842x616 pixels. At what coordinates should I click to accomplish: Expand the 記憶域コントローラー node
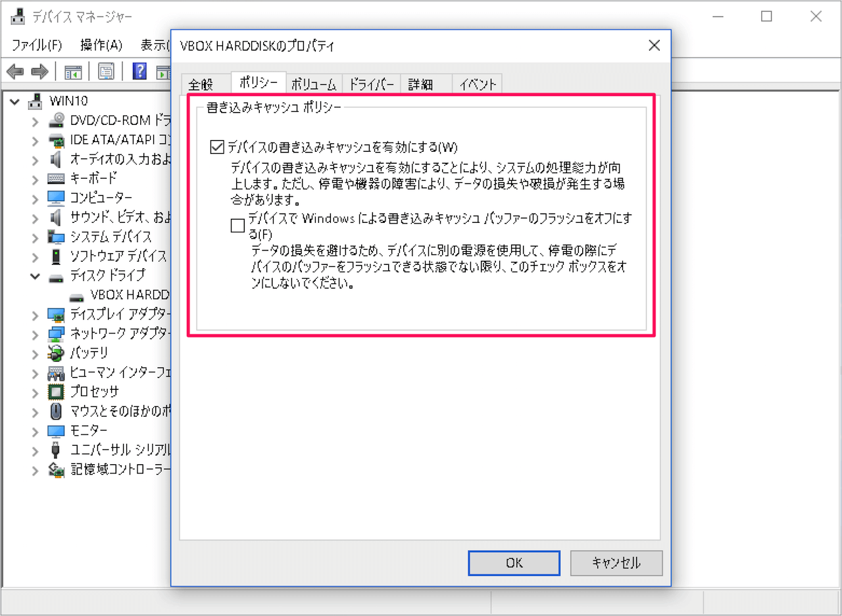(36, 470)
